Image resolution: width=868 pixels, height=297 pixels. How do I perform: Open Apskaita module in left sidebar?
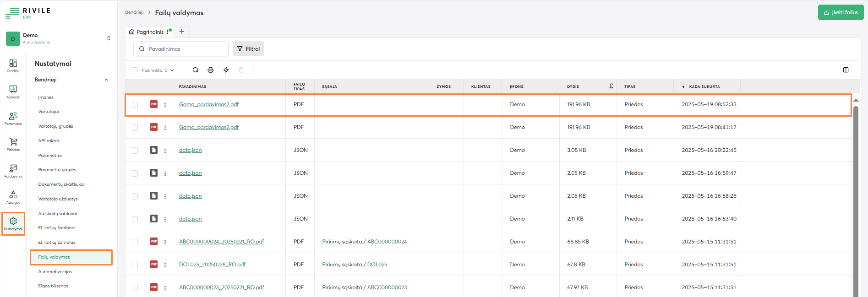pos(13,92)
